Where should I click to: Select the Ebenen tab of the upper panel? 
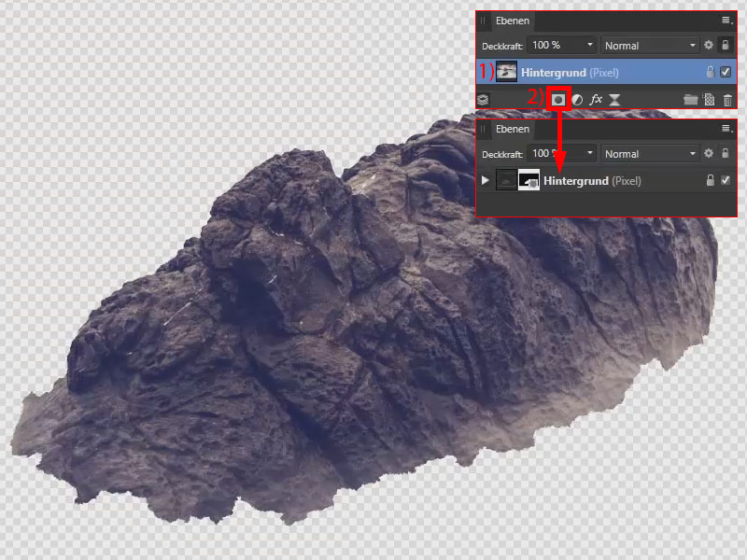pos(512,21)
